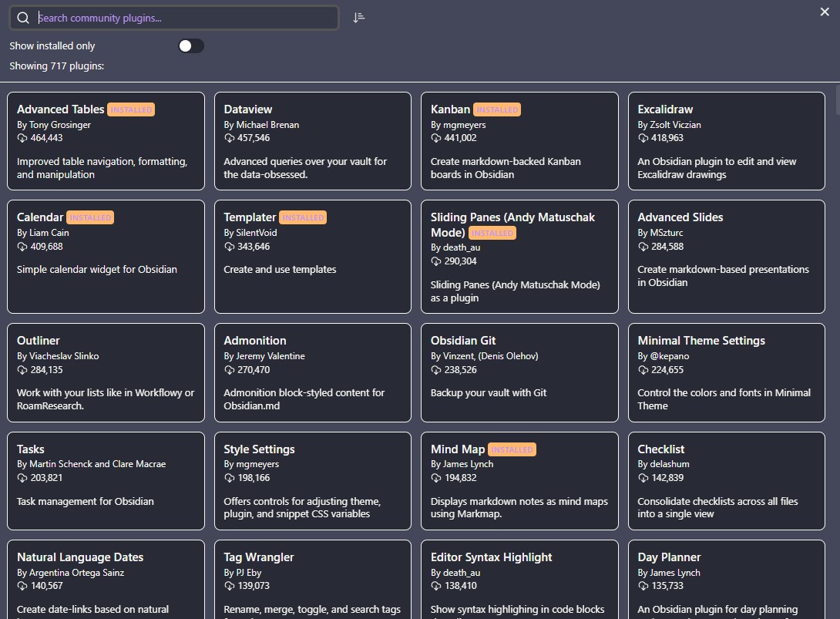Select the Outliner plugin title
This screenshot has height=619, width=840.
(x=39, y=340)
